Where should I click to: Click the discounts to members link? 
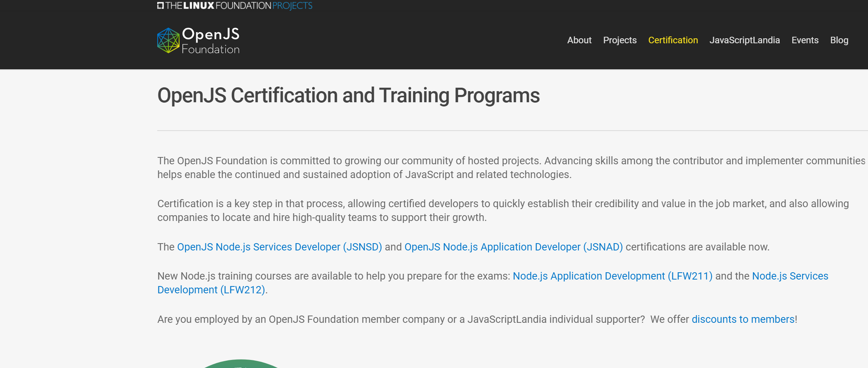743,319
